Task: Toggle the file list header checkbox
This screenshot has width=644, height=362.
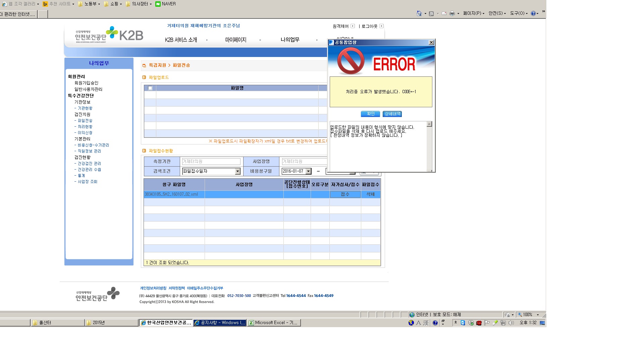Action: pos(150,88)
